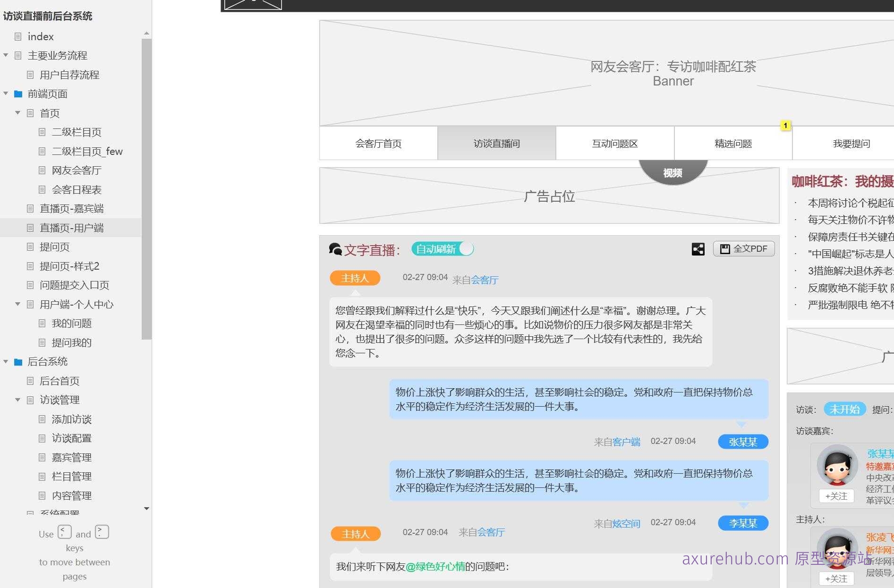Click the share icon next to 全文PDF button
The width and height of the screenshot is (894, 588).
pos(698,249)
